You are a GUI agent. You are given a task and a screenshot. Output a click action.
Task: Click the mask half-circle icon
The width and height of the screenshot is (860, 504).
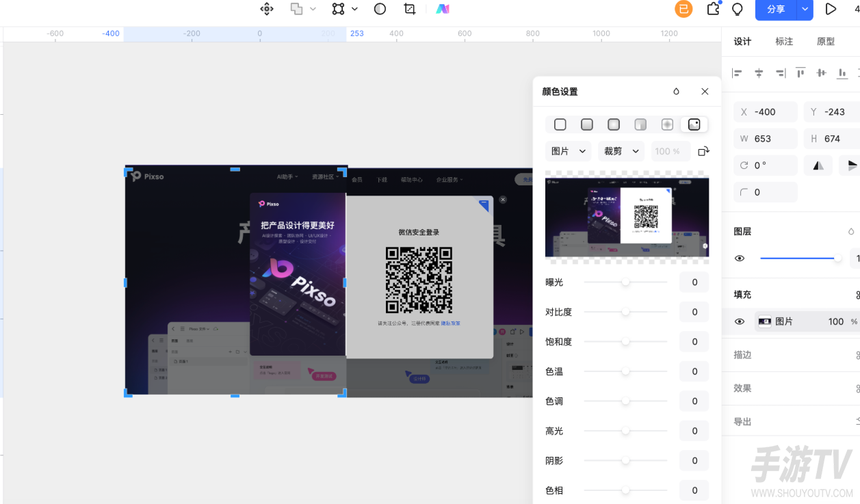tap(380, 9)
